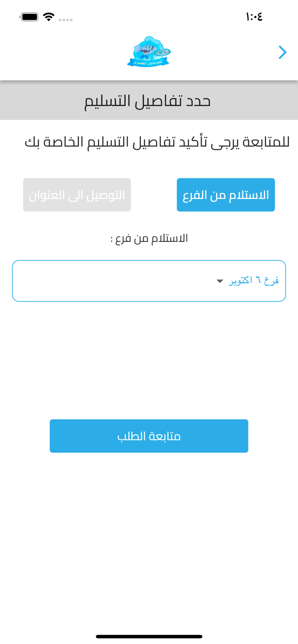Viewport: 298px width, 644px height.
Task: Tap the Wi-Fi icon in status bar
Action: pyautogui.click(x=49, y=15)
